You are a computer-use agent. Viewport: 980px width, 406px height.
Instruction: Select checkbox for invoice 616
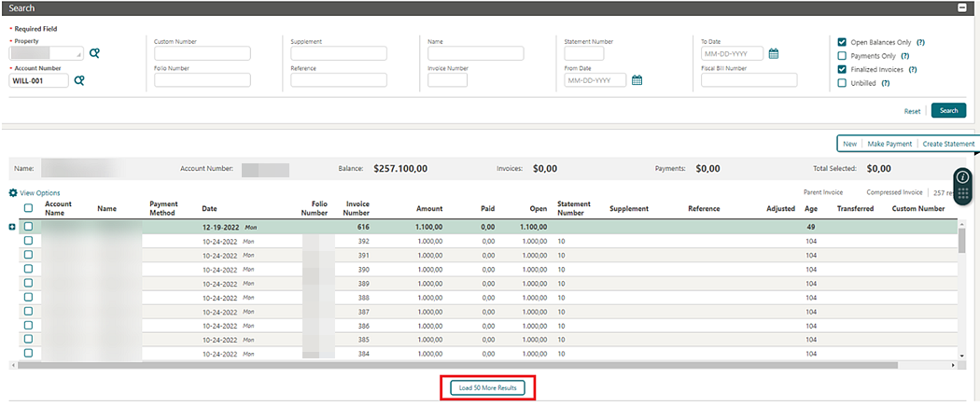(x=28, y=227)
